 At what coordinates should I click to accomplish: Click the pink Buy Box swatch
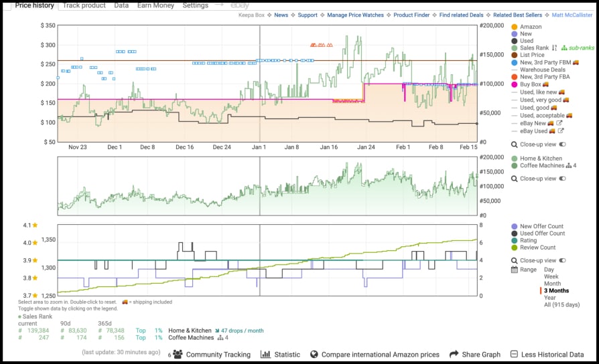(514, 84)
